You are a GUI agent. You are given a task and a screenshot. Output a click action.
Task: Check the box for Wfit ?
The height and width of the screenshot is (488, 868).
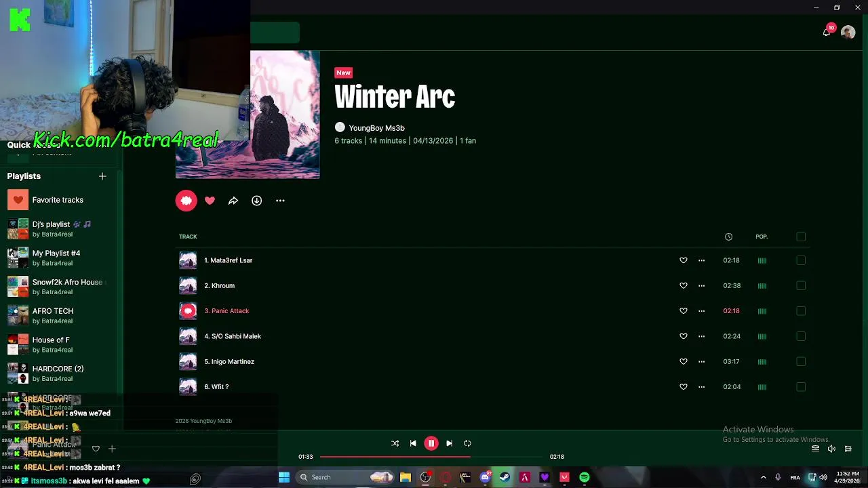tap(801, 387)
